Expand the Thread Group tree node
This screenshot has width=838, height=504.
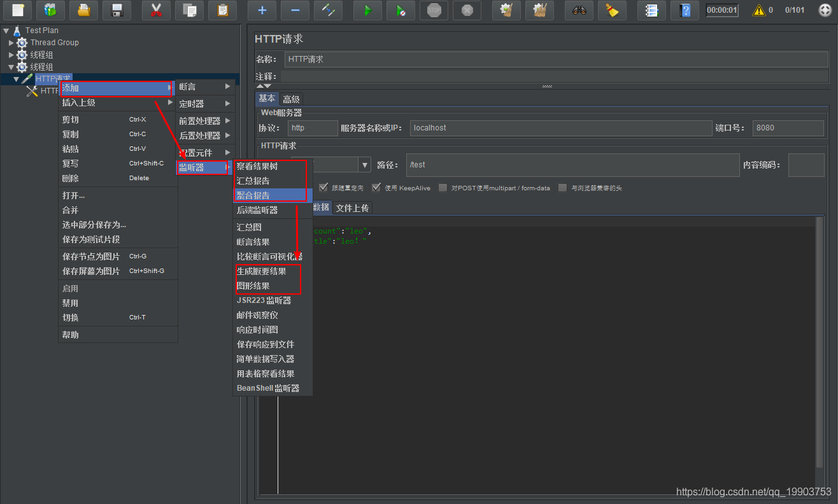[11, 43]
